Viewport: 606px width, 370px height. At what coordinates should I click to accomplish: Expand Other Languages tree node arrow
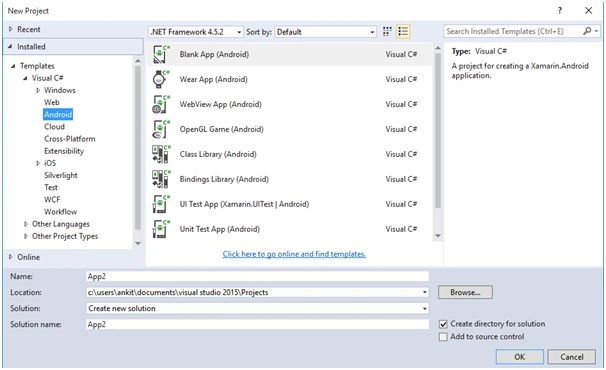coord(26,224)
